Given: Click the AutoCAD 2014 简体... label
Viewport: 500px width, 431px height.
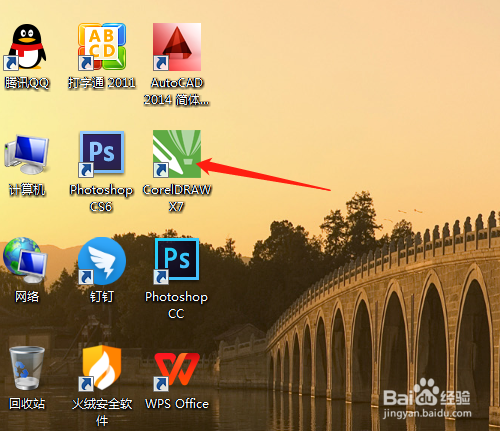Looking at the screenshot, I should (177, 91).
